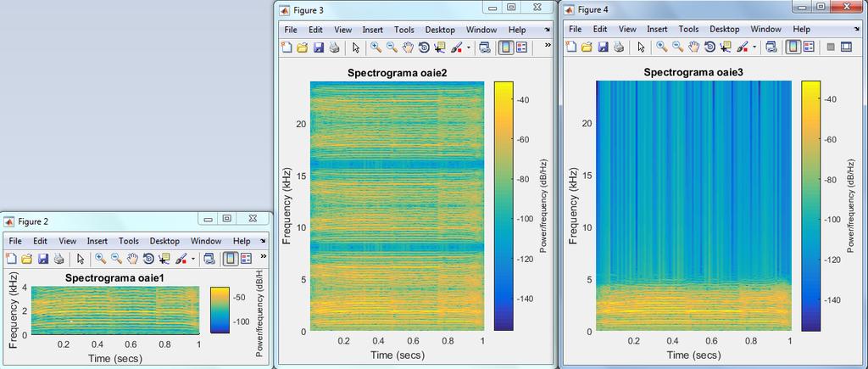The image size is (868, 369).
Task: Create a new figure from Figure 4 toolbar
Action: 572,48
